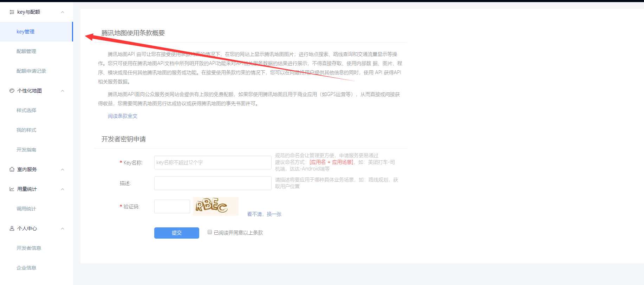
Task: Open 我的样式 in the sidebar
Action: click(x=36, y=130)
